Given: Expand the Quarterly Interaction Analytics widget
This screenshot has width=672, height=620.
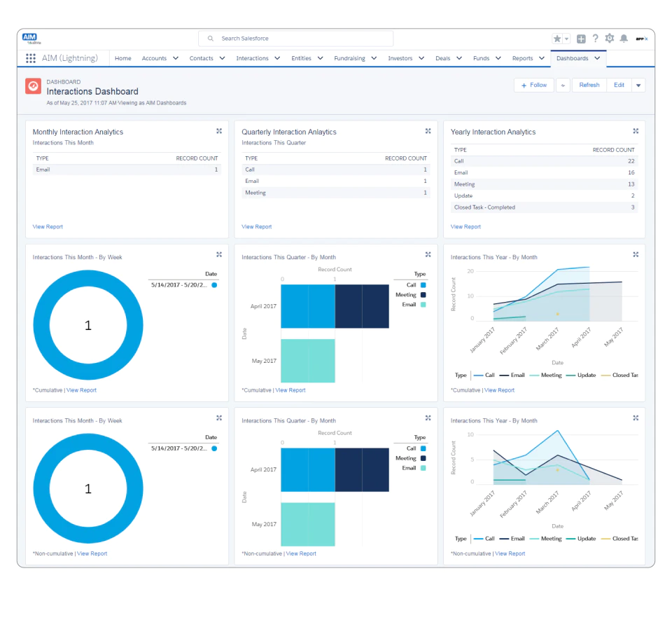Looking at the screenshot, I should pos(428,131).
